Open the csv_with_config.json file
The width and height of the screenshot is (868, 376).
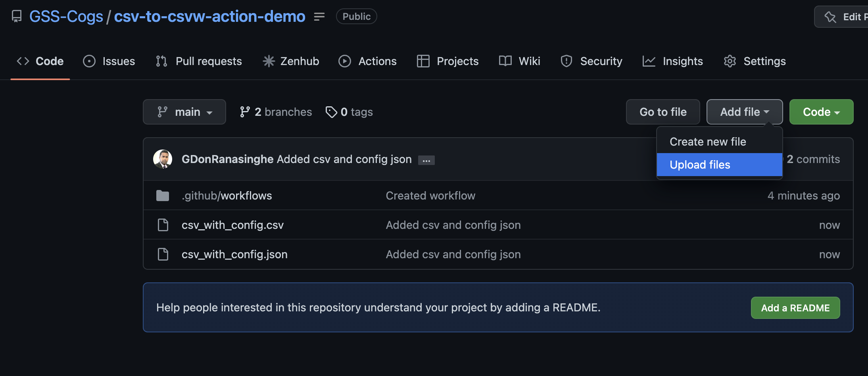[x=234, y=254]
